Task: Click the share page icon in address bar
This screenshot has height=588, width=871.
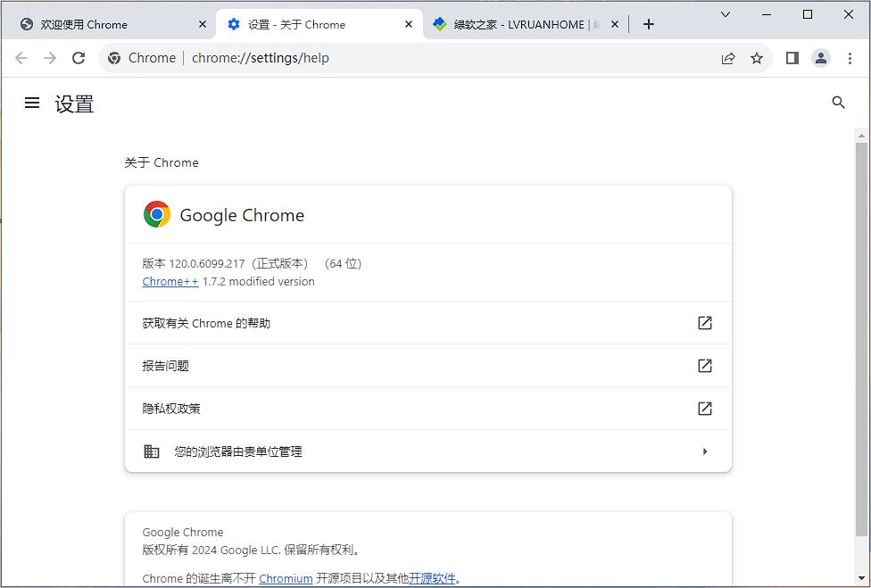Action: click(x=728, y=58)
